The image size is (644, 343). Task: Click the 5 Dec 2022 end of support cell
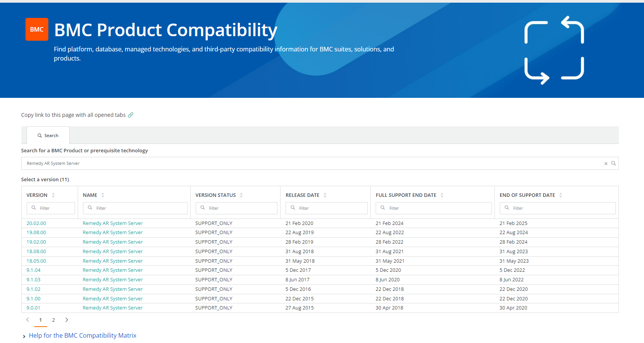pos(512,270)
